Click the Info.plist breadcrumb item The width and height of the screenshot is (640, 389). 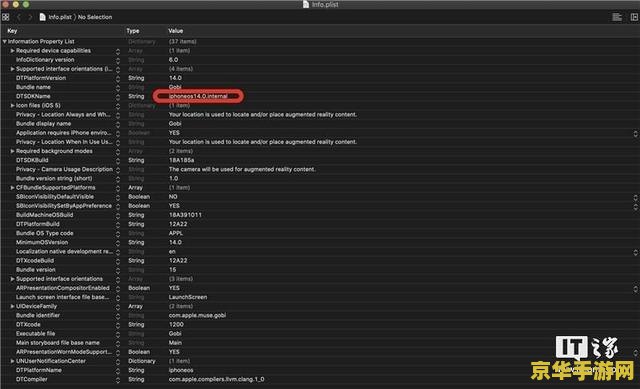[60, 17]
